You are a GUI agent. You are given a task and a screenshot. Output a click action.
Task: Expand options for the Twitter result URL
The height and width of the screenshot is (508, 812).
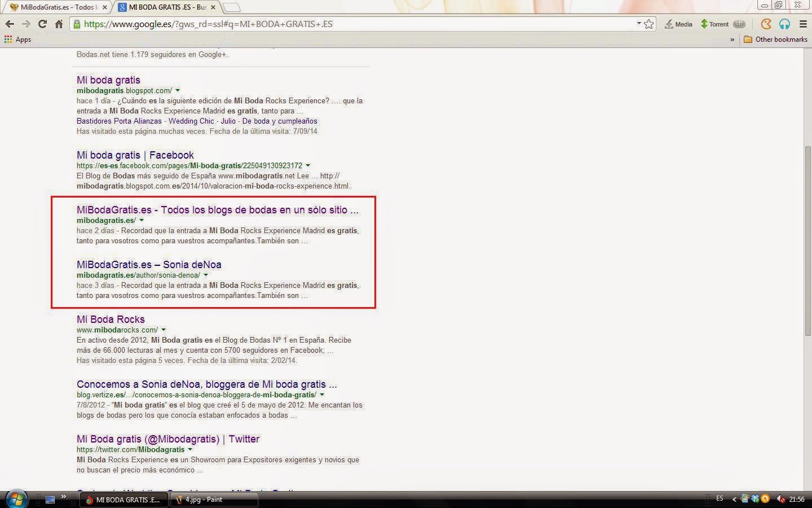click(190, 449)
